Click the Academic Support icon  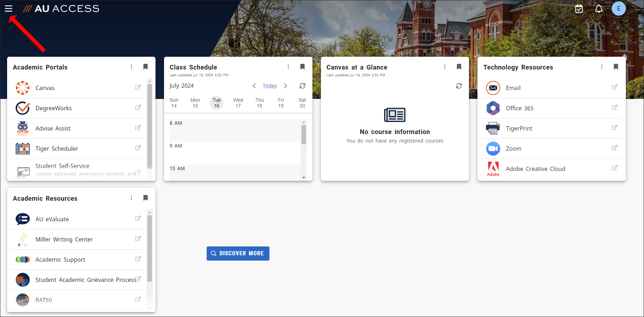point(23,260)
